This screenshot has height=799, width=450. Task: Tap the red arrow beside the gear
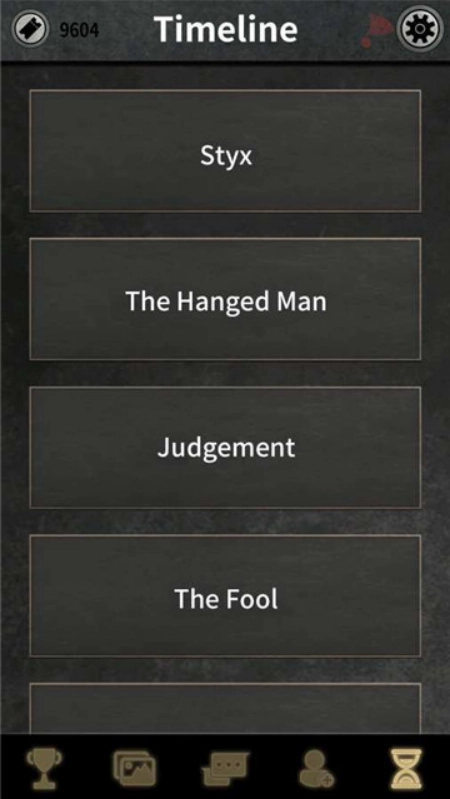click(378, 31)
